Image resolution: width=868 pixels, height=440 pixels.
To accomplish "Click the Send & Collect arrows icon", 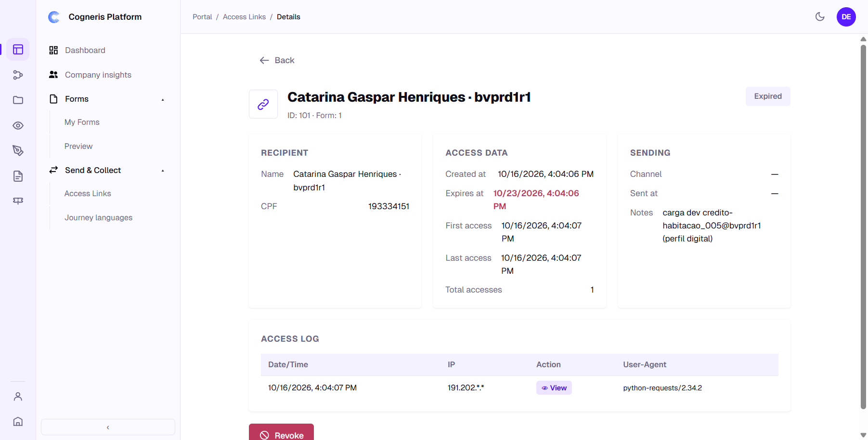I will (x=53, y=170).
